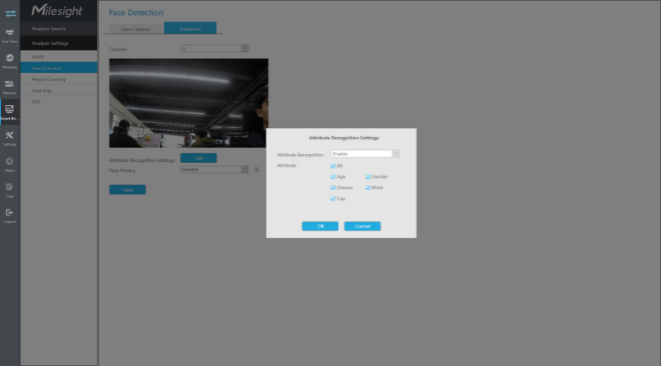Open the Attribute Recognition Enable dropdown

pyautogui.click(x=365, y=154)
